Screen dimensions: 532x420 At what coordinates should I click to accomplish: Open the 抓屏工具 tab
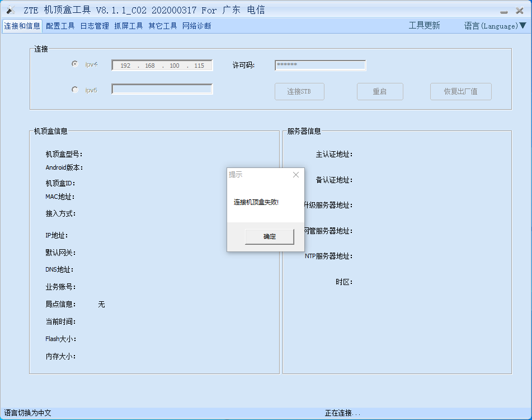(x=128, y=26)
